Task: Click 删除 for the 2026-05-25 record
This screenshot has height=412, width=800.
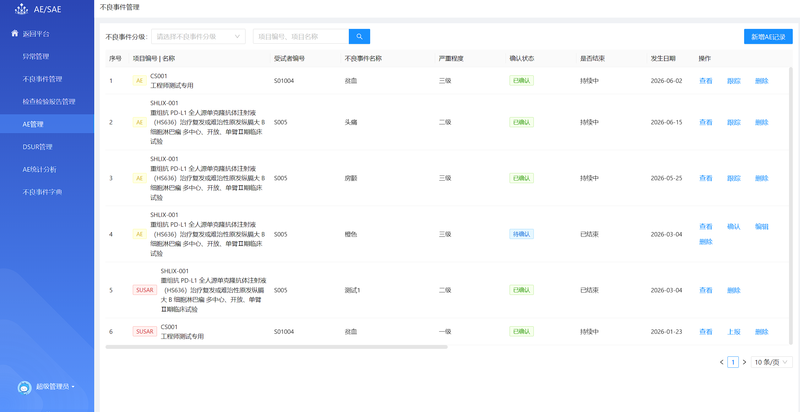Action: (x=762, y=178)
